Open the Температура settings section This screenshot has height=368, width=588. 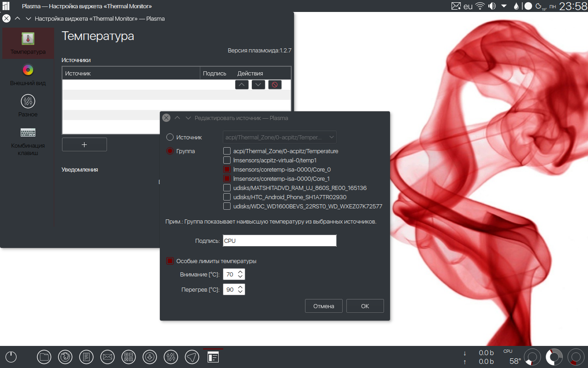coord(28,43)
